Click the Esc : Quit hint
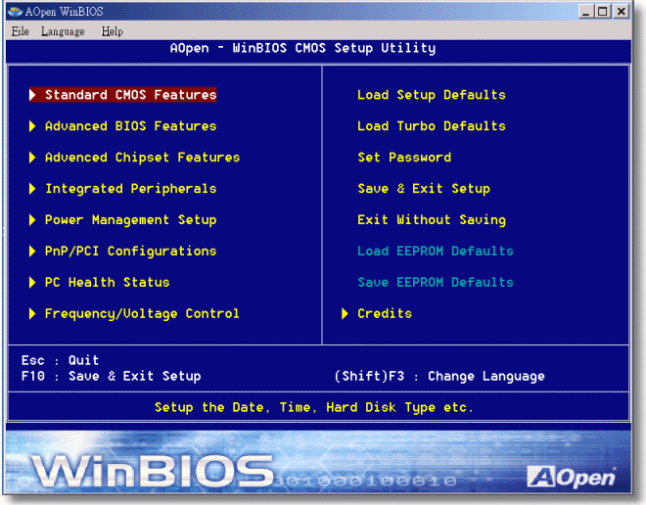646x505 pixels. [60, 360]
